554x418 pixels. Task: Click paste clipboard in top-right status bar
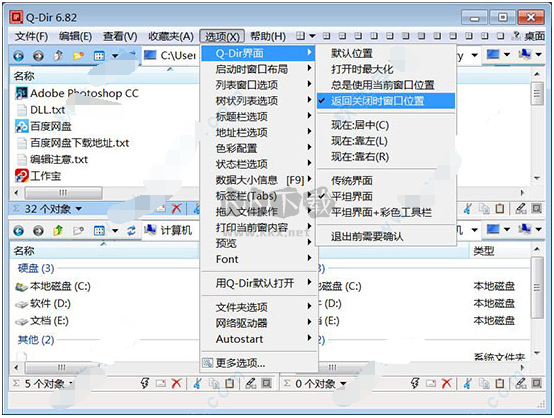click(500, 208)
